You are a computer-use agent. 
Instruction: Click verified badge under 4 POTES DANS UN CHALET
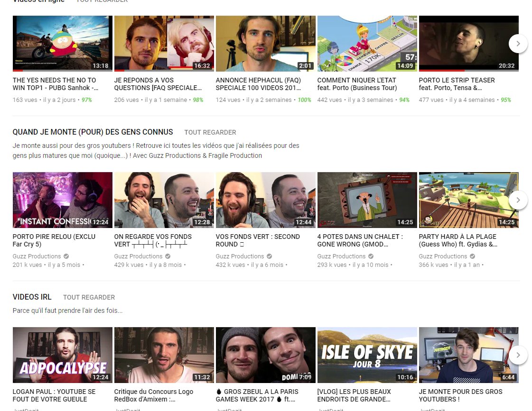coord(371,256)
